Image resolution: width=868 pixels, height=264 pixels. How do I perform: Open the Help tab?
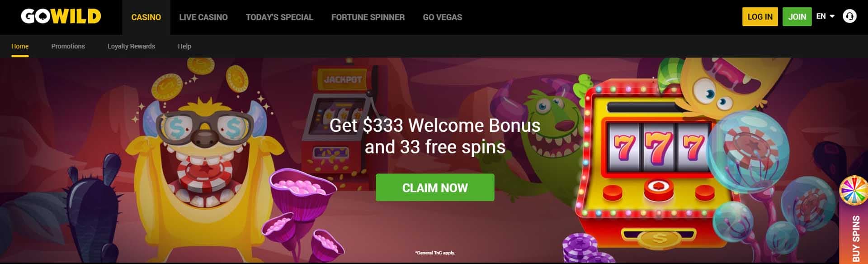click(184, 46)
